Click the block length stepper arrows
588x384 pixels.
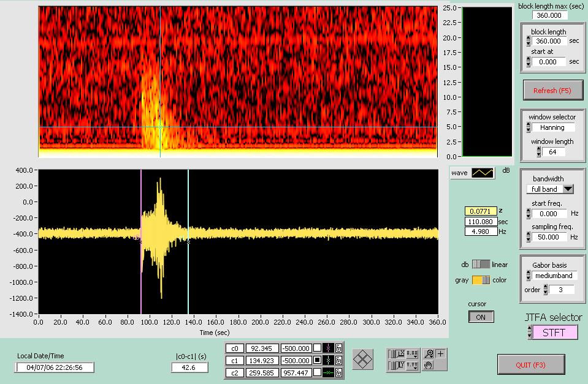(529, 41)
